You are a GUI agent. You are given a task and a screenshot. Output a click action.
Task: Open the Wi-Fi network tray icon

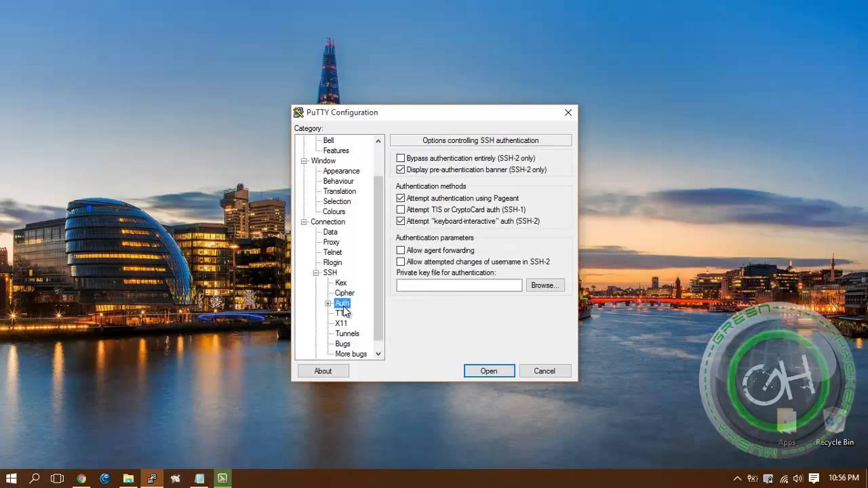[x=783, y=479]
